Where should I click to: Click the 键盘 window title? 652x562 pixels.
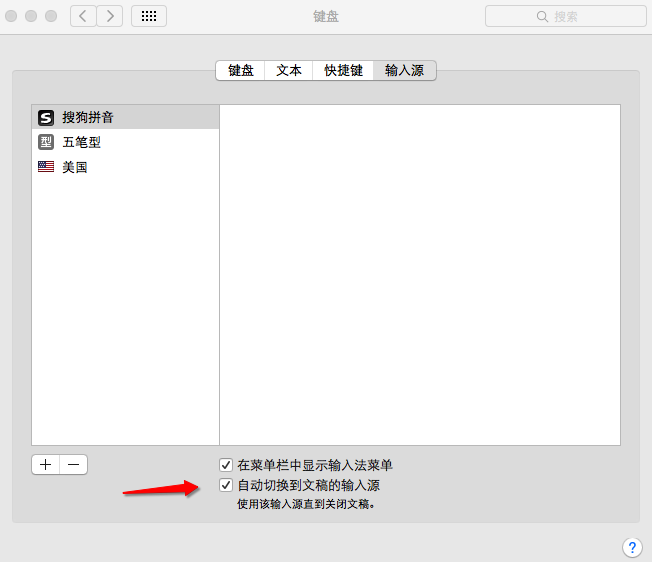tap(326, 17)
